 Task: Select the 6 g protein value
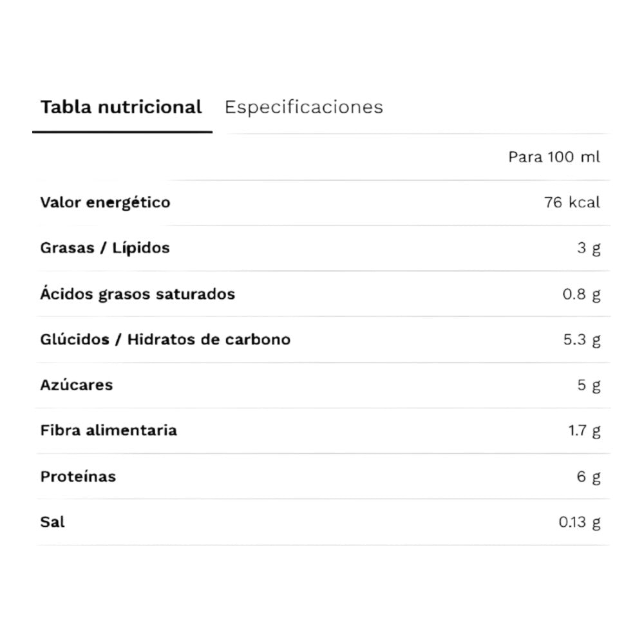pyautogui.click(x=589, y=477)
